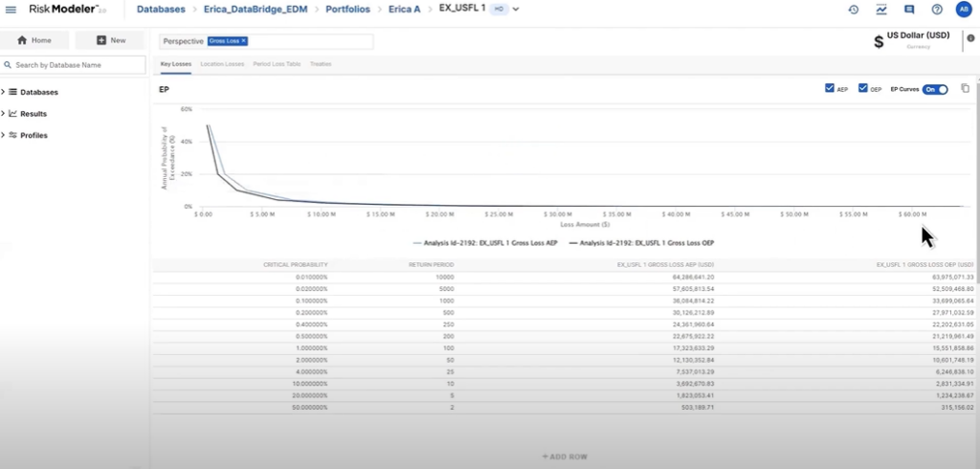Image resolution: width=980 pixels, height=469 pixels.
Task: Uncheck the OEP checkbox
Action: click(x=863, y=89)
